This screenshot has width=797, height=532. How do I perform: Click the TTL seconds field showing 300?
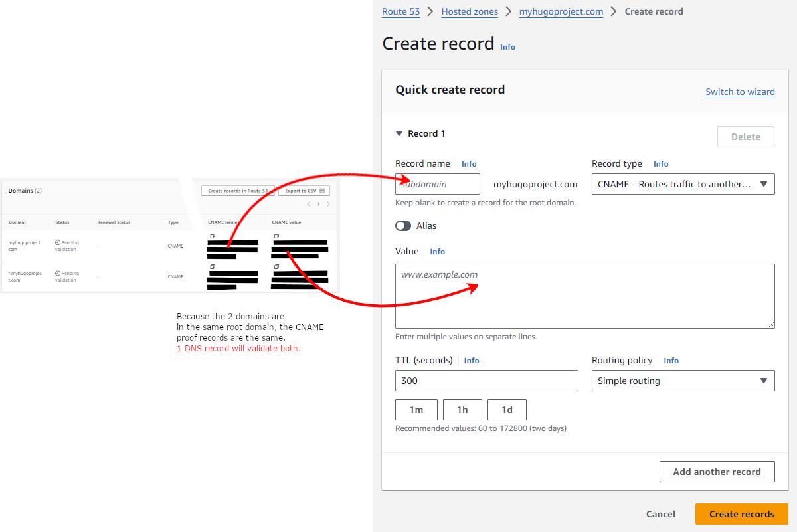click(487, 381)
